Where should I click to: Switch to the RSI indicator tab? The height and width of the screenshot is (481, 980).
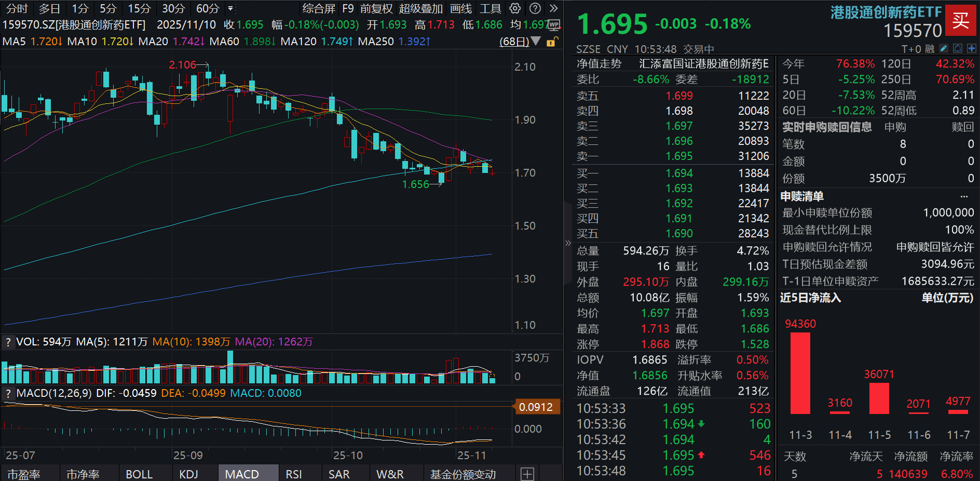point(293,474)
